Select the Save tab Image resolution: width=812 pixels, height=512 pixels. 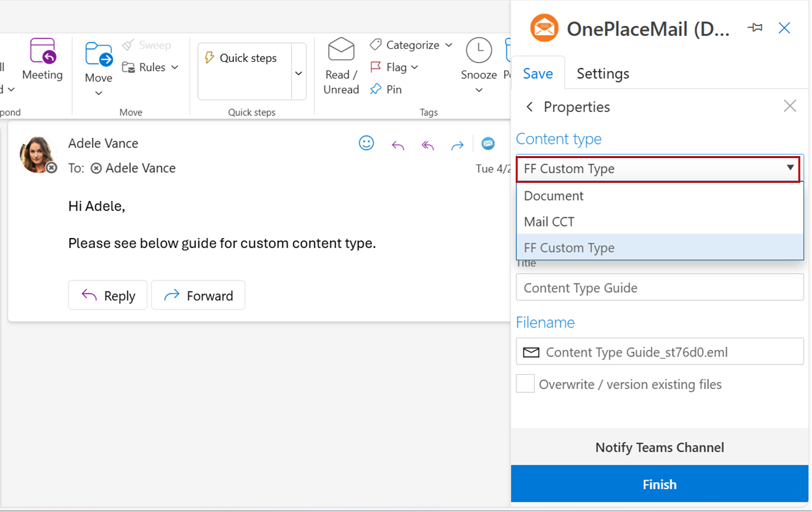click(538, 74)
